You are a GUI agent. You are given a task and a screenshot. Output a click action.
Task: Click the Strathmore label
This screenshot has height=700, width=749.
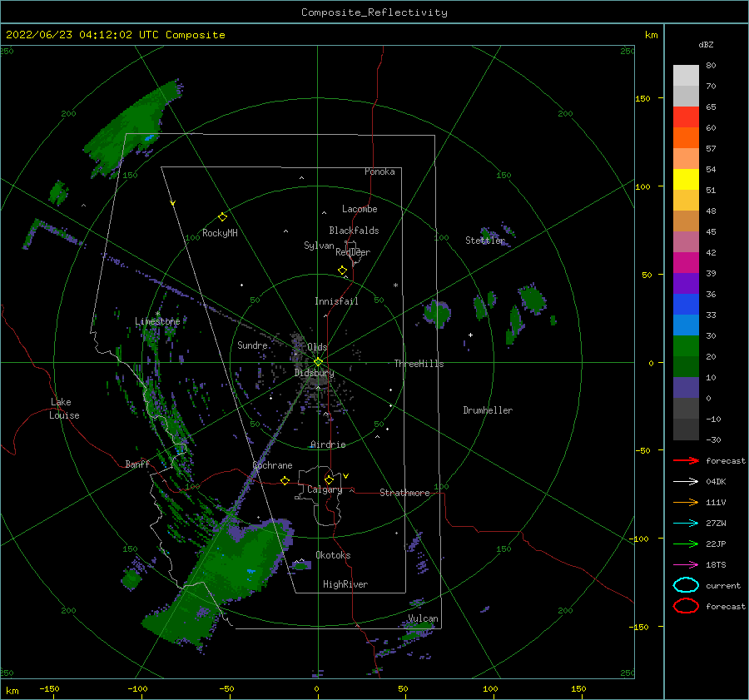tap(404, 493)
